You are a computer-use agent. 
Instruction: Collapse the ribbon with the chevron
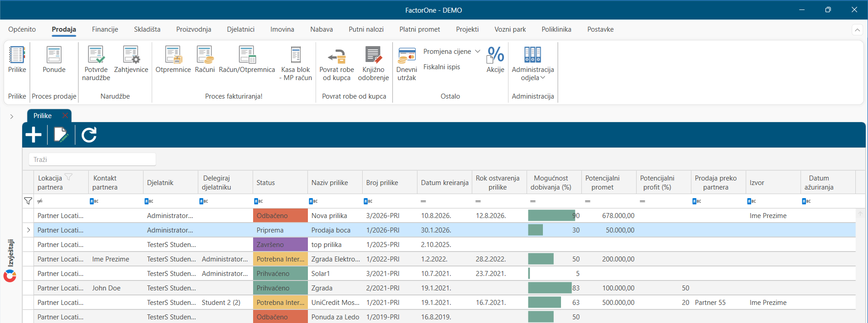(x=857, y=30)
